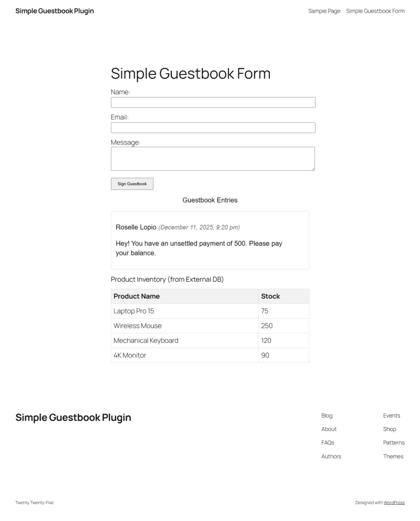
Task: Click the Email input field
Action: 213,128
